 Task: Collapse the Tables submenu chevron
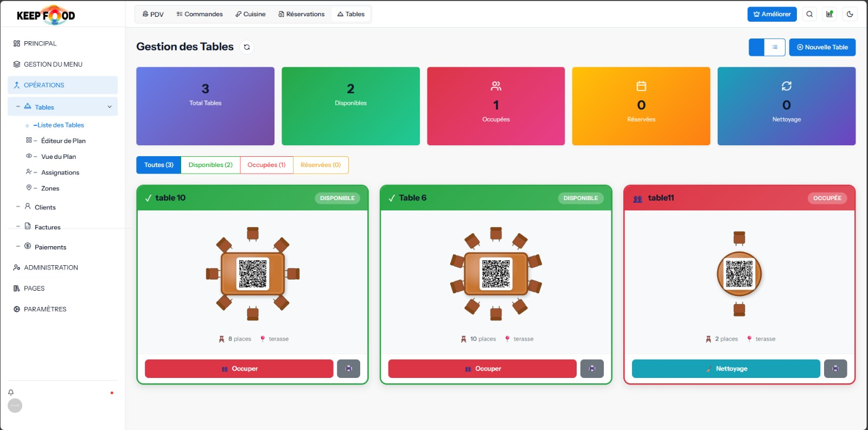point(110,107)
